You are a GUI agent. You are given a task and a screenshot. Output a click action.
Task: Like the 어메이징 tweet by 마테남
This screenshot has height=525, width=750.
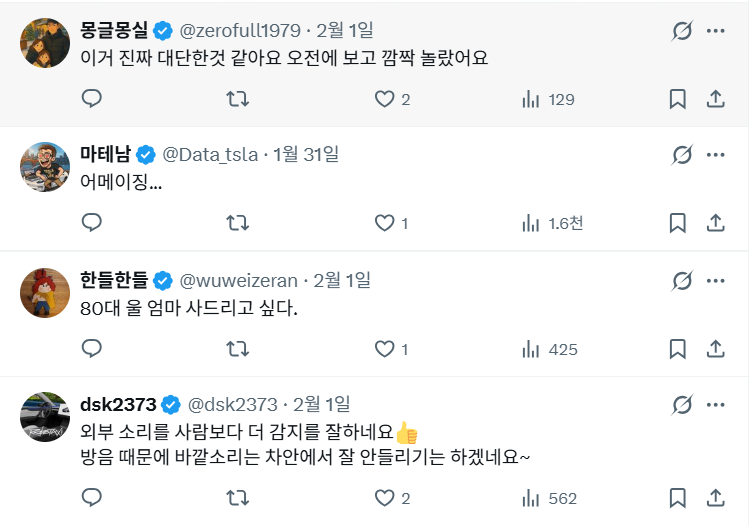click(x=385, y=223)
